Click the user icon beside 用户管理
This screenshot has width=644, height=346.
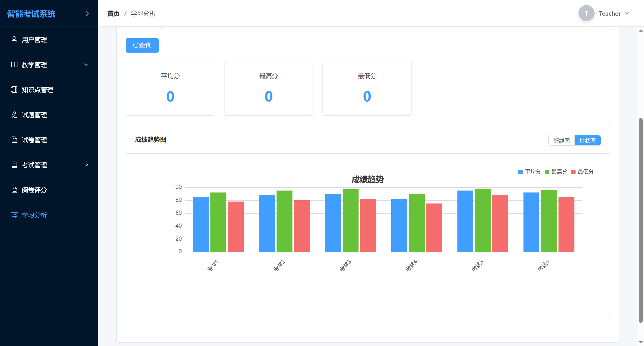point(14,40)
